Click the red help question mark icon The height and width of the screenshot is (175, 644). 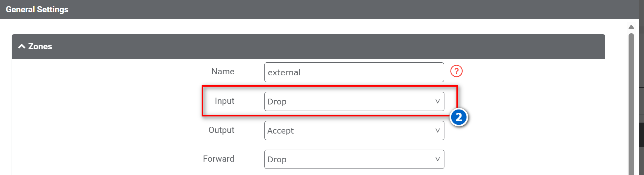point(456,71)
